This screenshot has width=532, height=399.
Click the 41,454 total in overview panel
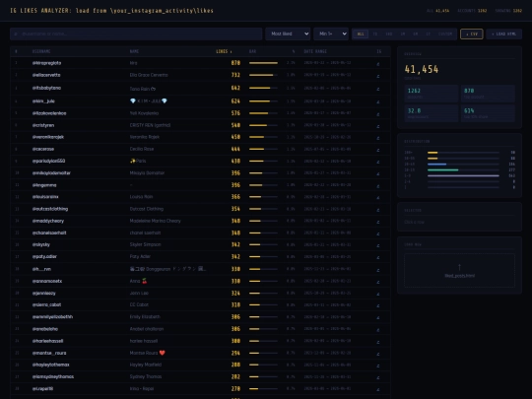click(422, 70)
